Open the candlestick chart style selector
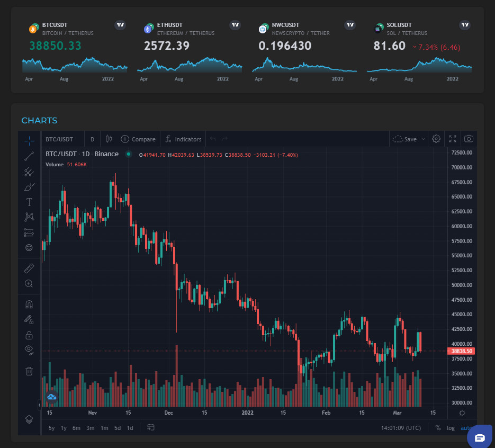 coord(109,139)
